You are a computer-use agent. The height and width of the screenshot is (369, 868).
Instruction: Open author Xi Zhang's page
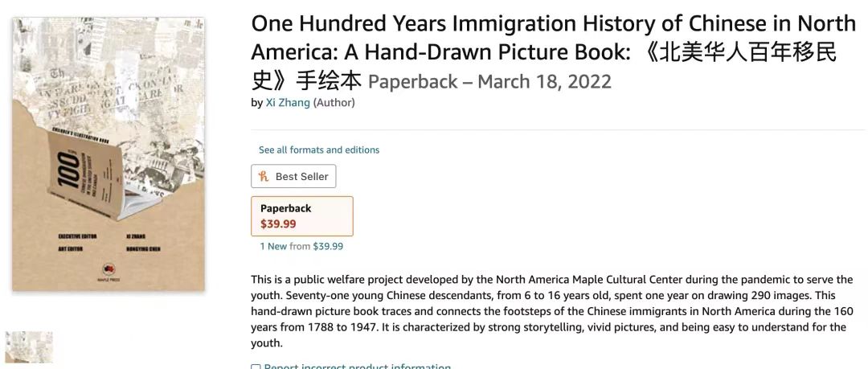point(288,103)
